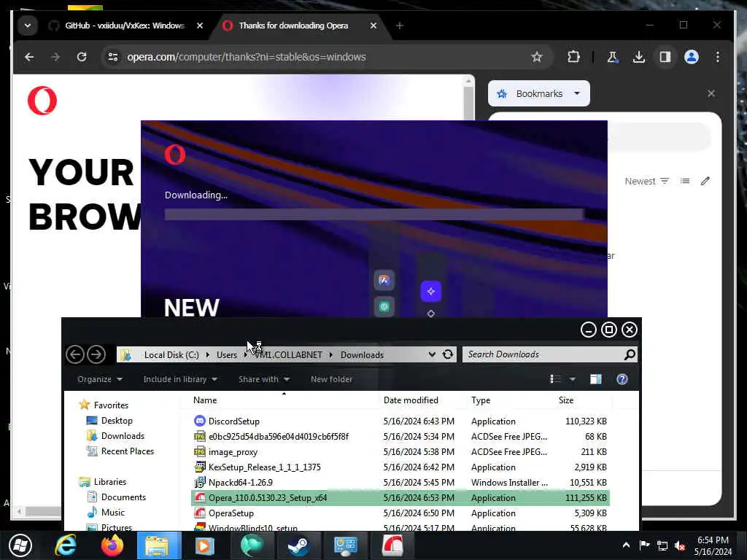Open the Organize menu
Screen dimensions: 747x560
coord(99,379)
